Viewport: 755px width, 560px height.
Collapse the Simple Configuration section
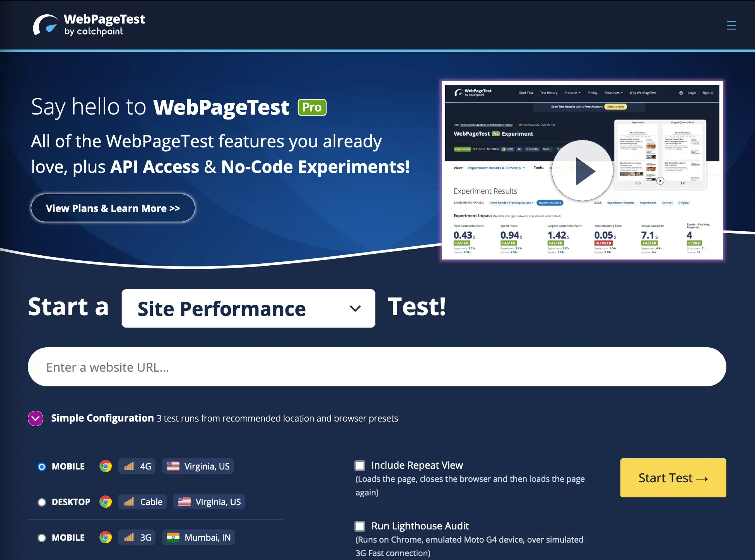[36, 418]
